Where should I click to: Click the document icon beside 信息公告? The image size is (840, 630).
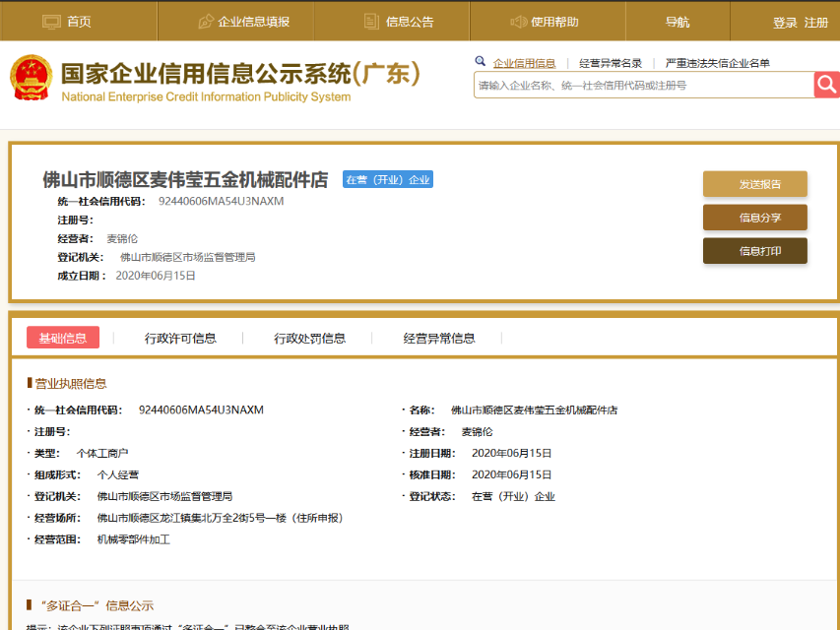point(371,22)
